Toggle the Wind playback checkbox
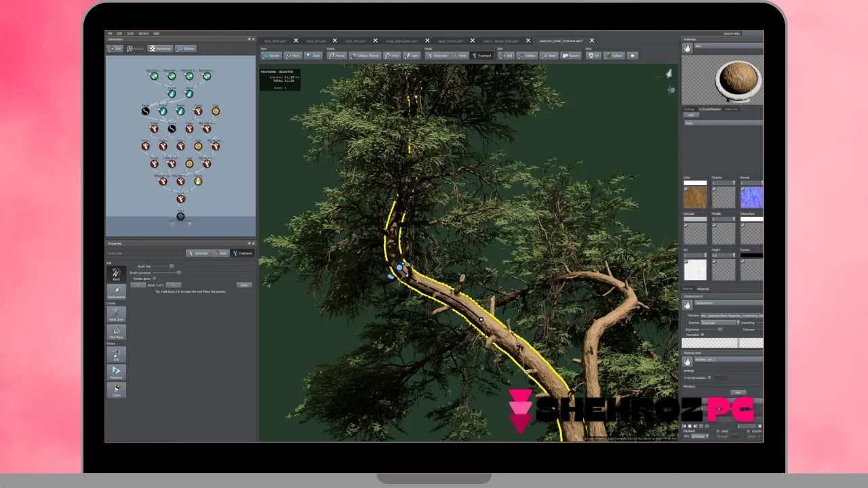Viewport: 868px width, 488px height. click(717, 431)
